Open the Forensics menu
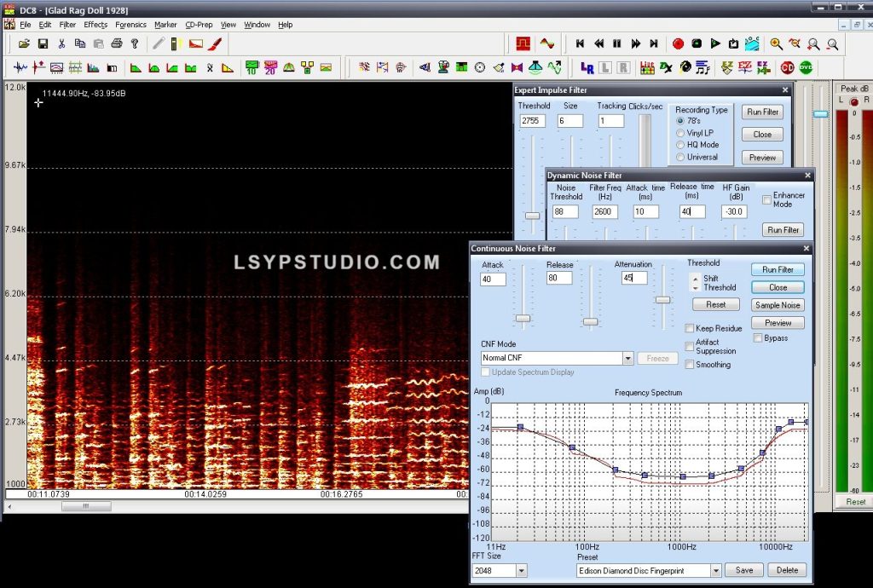The height and width of the screenshot is (588, 873). [130, 25]
